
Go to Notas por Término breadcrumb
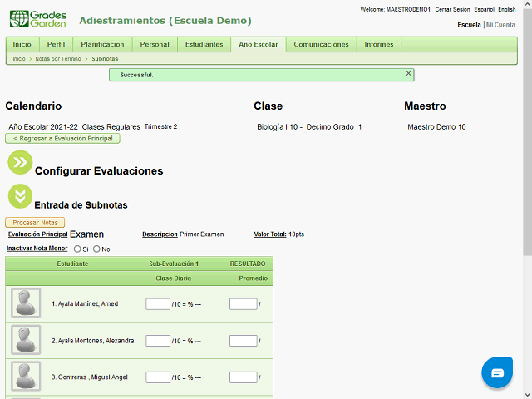pyautogui.click(x=58, y=59)
